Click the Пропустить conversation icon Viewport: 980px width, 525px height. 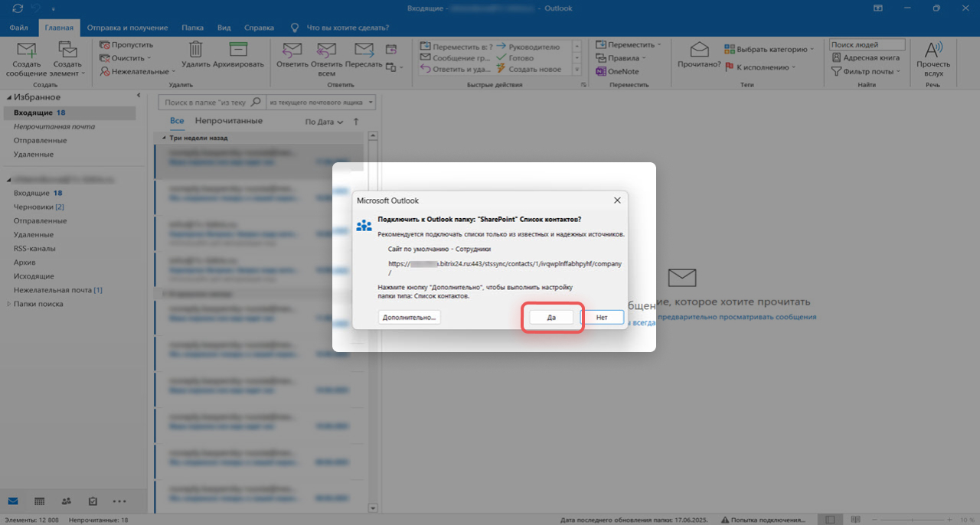(x=105, y=46)
